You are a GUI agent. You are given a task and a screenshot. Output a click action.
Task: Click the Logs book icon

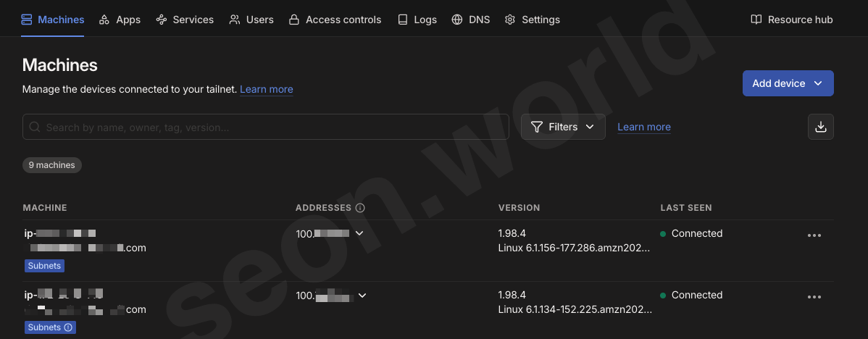coord(403,20)
